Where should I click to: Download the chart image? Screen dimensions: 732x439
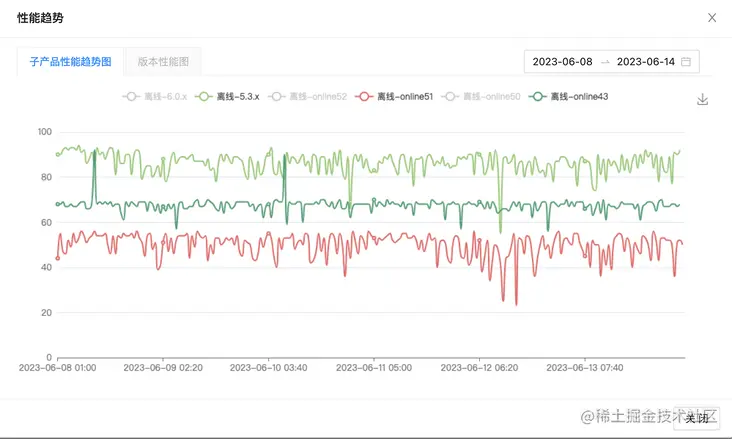(x=702, y=99)
